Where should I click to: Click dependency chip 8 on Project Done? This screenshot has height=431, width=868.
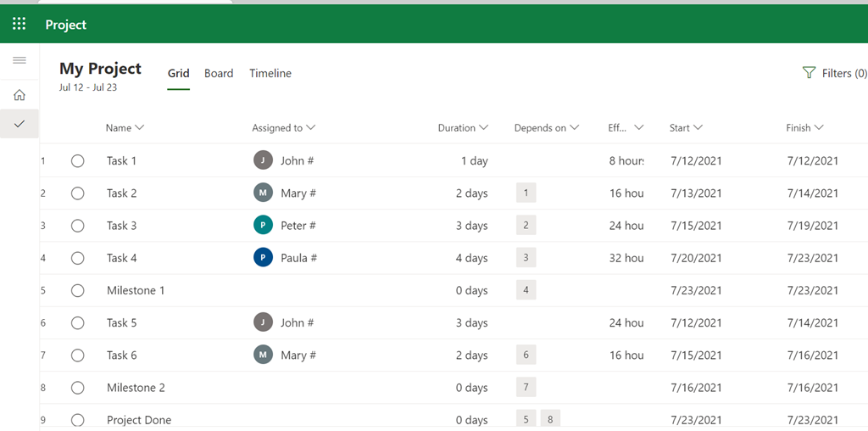point(550,419)
